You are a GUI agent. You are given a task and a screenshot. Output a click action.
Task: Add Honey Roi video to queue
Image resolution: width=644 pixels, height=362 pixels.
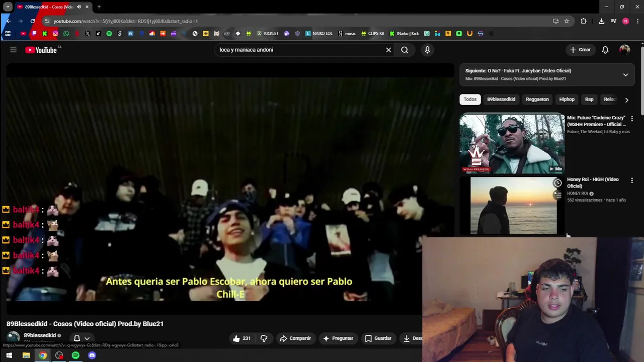click(x=557, y=195)
